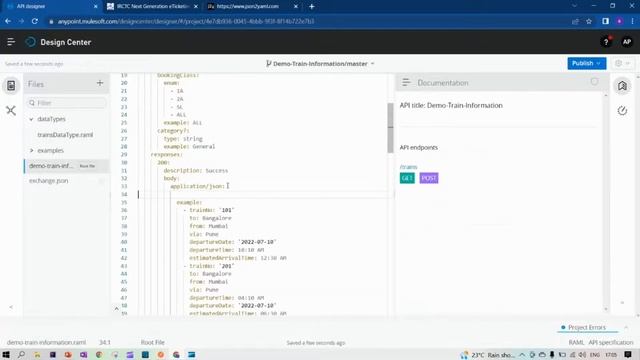640x360 pixels.
Task: Click the Design Center logo icon
Action: (x=31, y=42)
